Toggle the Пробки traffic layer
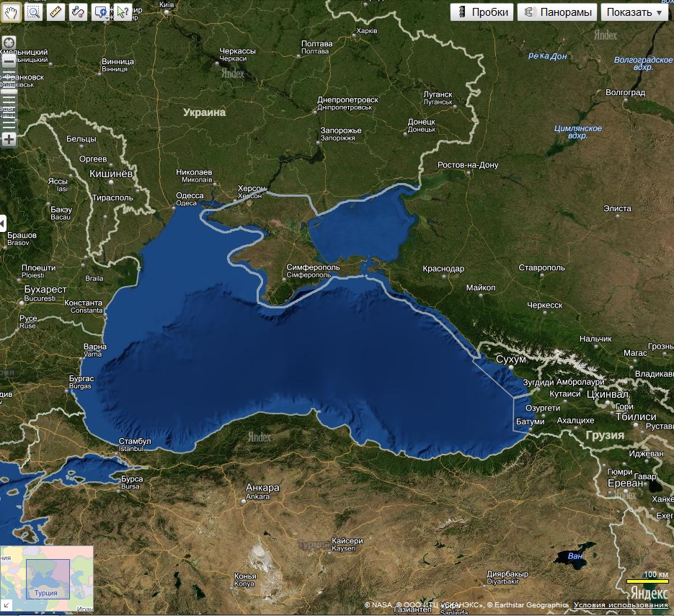Viewport: 674px width, 616px height. coord(482,12)
